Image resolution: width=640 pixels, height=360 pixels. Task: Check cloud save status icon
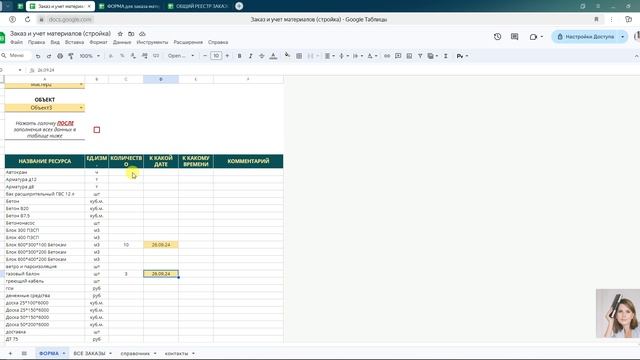pyautogui.click(x=142, y=34)
